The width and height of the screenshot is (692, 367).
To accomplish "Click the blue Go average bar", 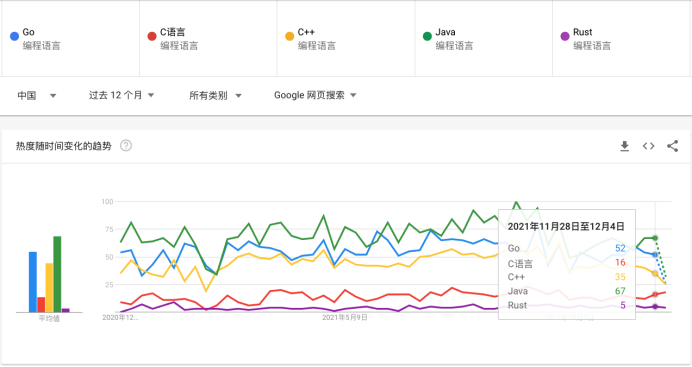I will [x=33, y=282].
